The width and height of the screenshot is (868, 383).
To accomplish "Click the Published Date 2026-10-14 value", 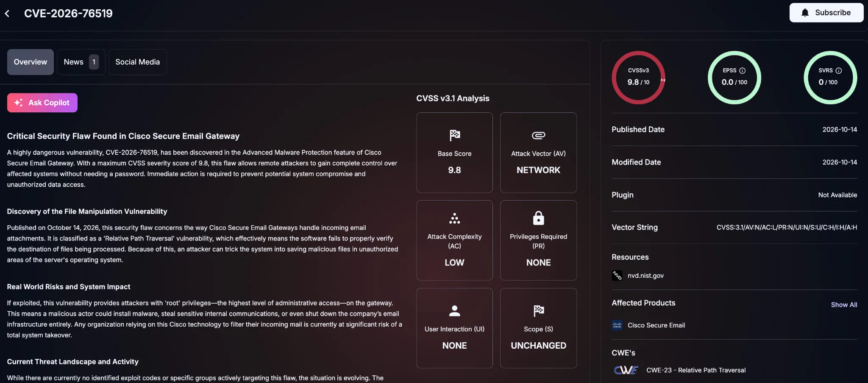I will (840, 129).
